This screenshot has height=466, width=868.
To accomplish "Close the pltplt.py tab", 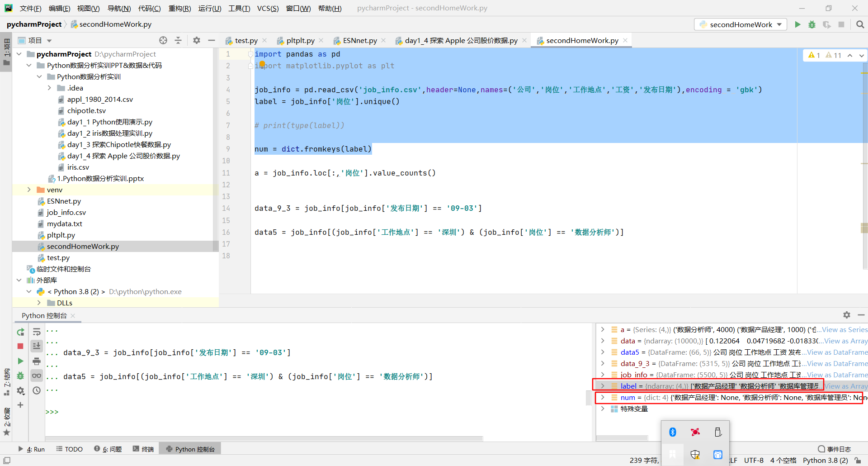I will 321,40.
